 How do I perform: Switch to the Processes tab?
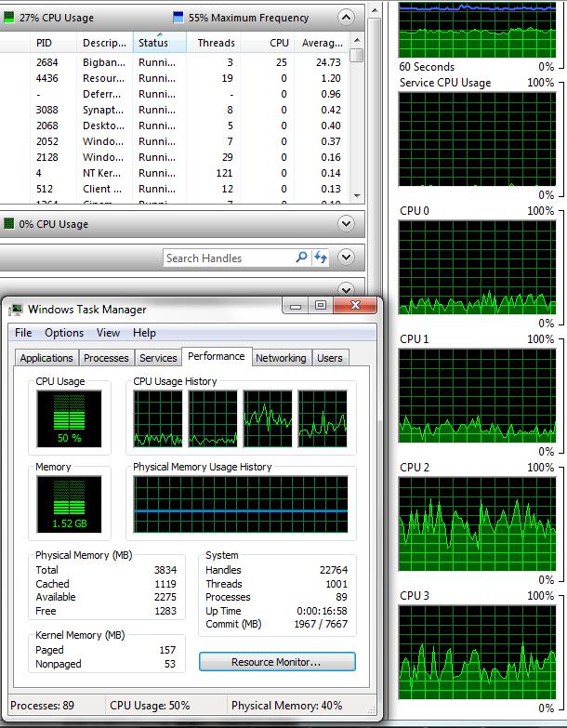pyautogui.click(x=106, y=358)
